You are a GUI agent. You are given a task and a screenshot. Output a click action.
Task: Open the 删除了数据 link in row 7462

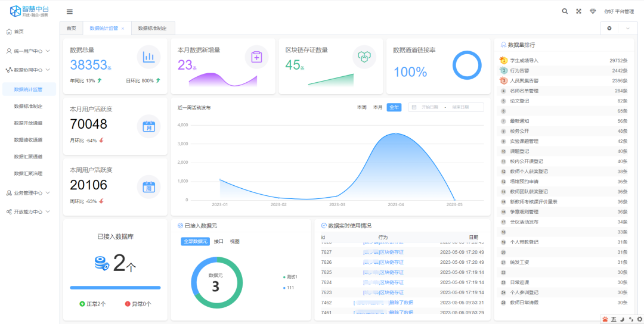coord(383,303)
